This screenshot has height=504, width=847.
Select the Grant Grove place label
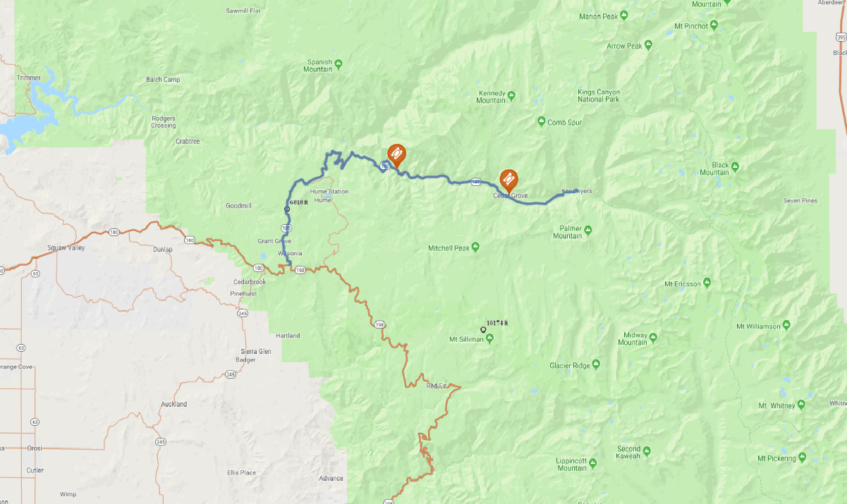[x=274, y=241]
